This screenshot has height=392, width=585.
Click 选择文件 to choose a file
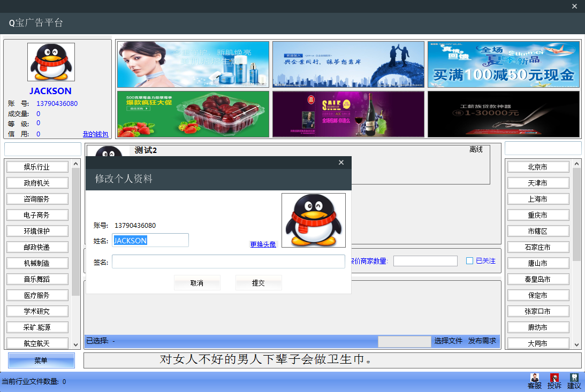click(448, 341)
